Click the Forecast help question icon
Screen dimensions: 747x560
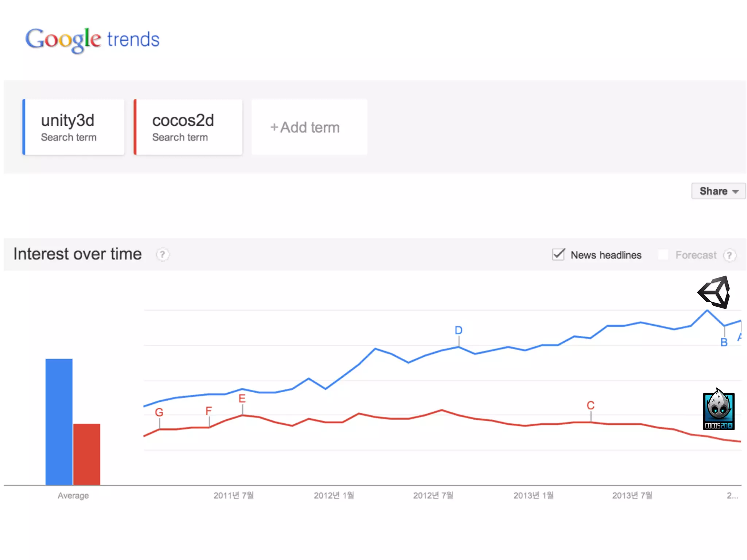[x=729, y=255]
